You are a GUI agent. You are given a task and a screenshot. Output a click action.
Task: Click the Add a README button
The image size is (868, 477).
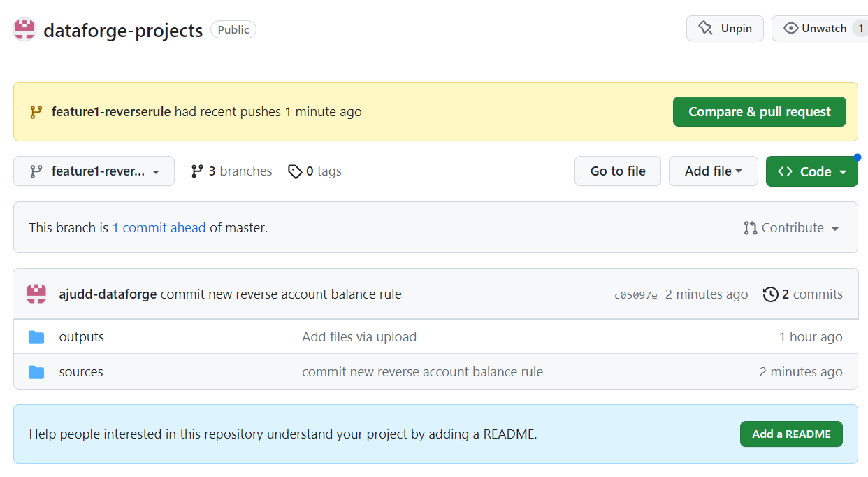tap(791, 434)
